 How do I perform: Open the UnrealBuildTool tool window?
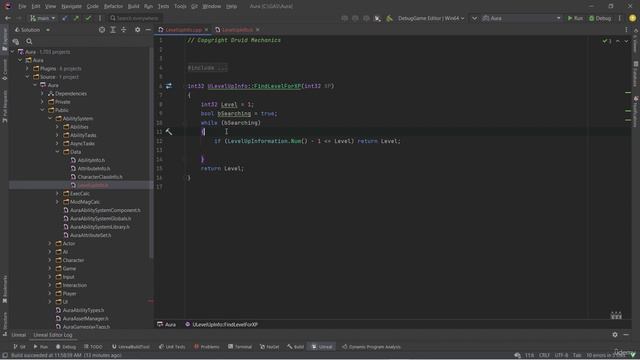[x=131, y=347]
